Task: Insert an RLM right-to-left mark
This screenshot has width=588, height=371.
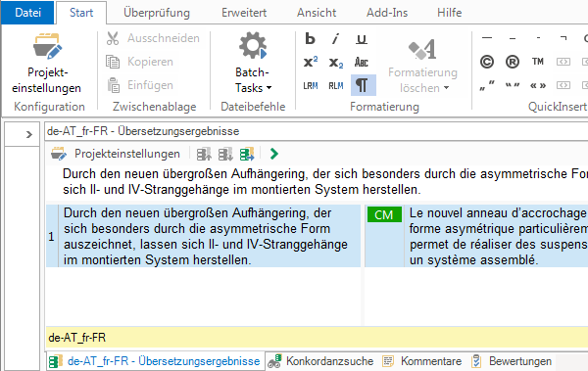Action: 336,86
